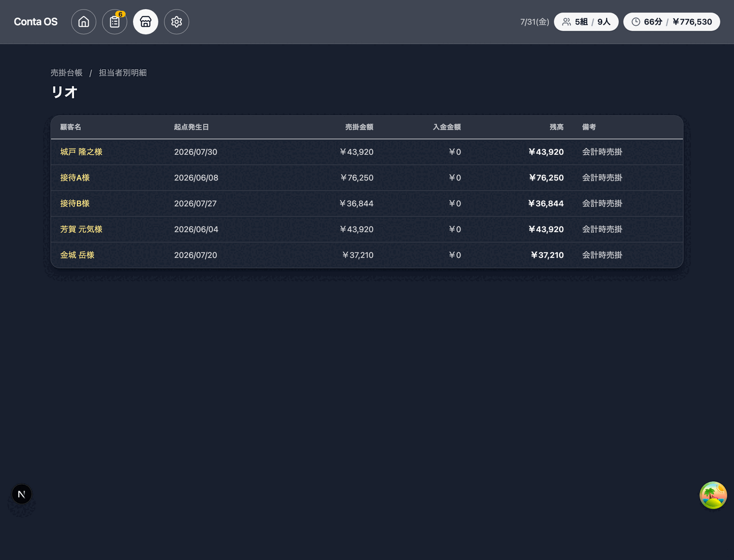The width and height of the screenshot is (734, 560).
Task: Click the 担当者別明細 breadcrumb text
Action: [x=123, y=73]
